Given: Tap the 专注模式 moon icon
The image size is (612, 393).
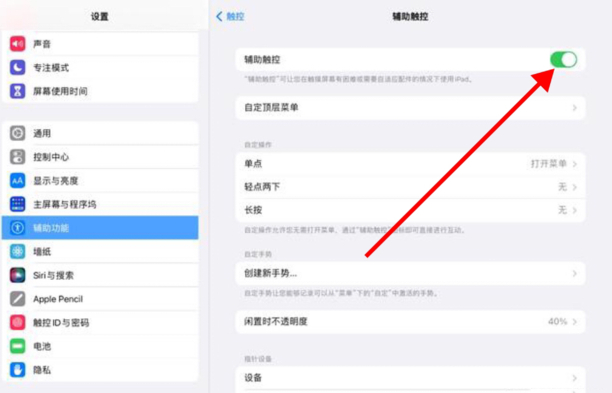Looking at the screenshot, I should [17, 68].
